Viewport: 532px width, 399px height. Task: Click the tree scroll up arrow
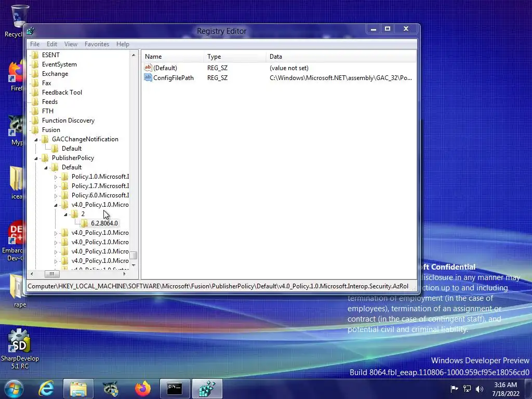pos(134,55)
